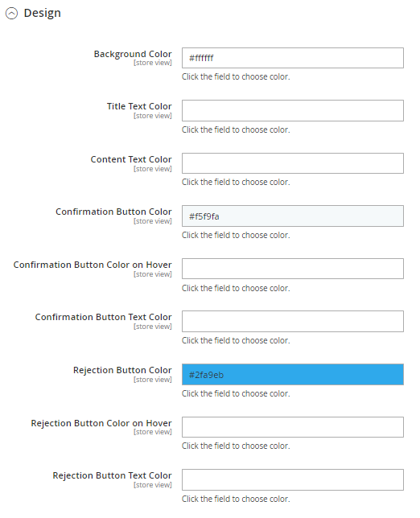The image size is (420, 518).
Task: Click the Background Color label
Action: tap(133, 54)
